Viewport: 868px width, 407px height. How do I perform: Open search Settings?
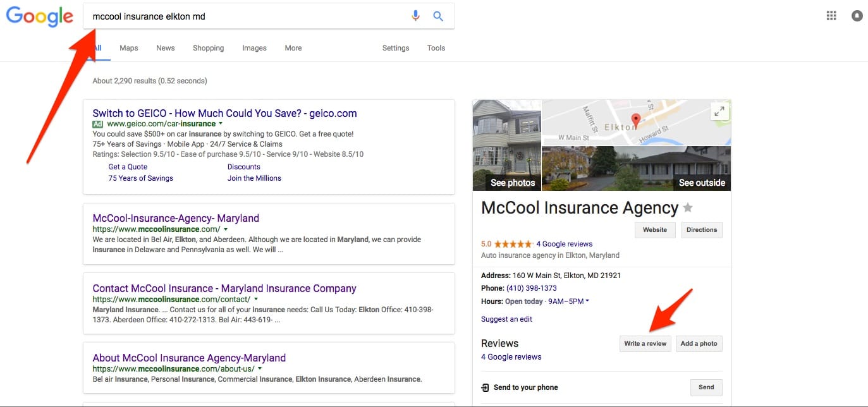click(396, 48)
